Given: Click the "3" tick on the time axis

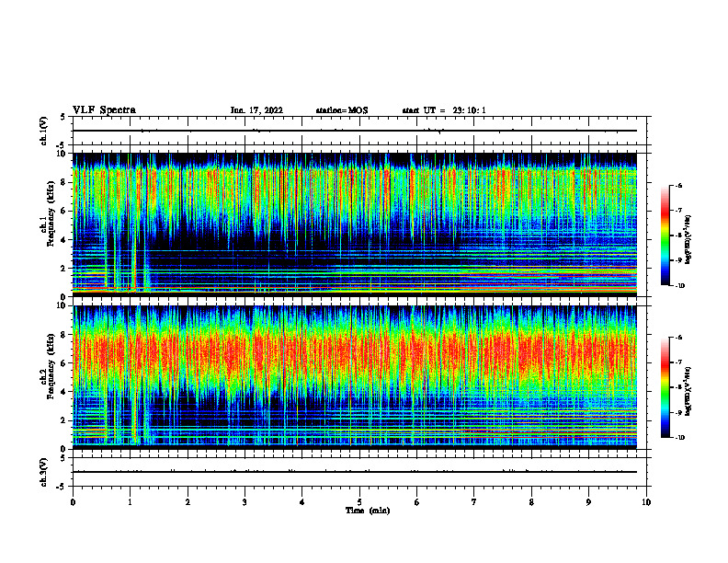Looking at the screenshot, I should click(x=245, y=502).
